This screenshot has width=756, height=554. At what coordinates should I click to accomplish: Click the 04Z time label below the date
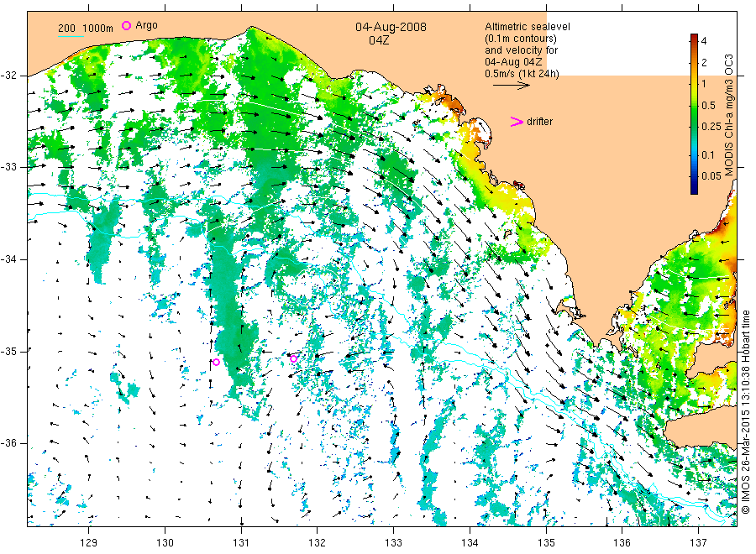tap(378, 39)
